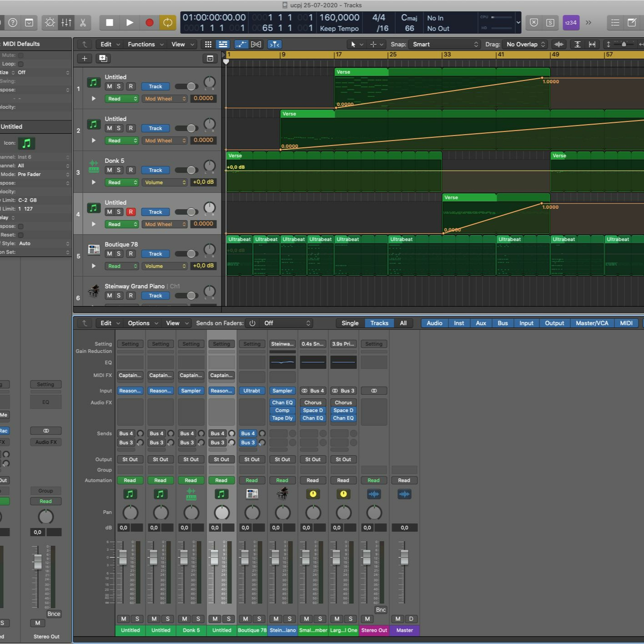The height and width of the screenshot is (644, 644).
Task: Toggle the Cycle mode button
Action: 168,22
